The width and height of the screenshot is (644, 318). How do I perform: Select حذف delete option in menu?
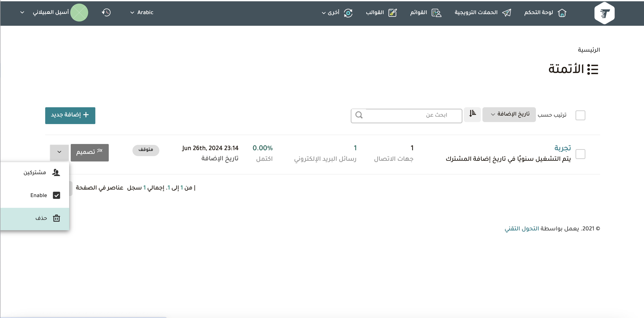pos(41,218)
